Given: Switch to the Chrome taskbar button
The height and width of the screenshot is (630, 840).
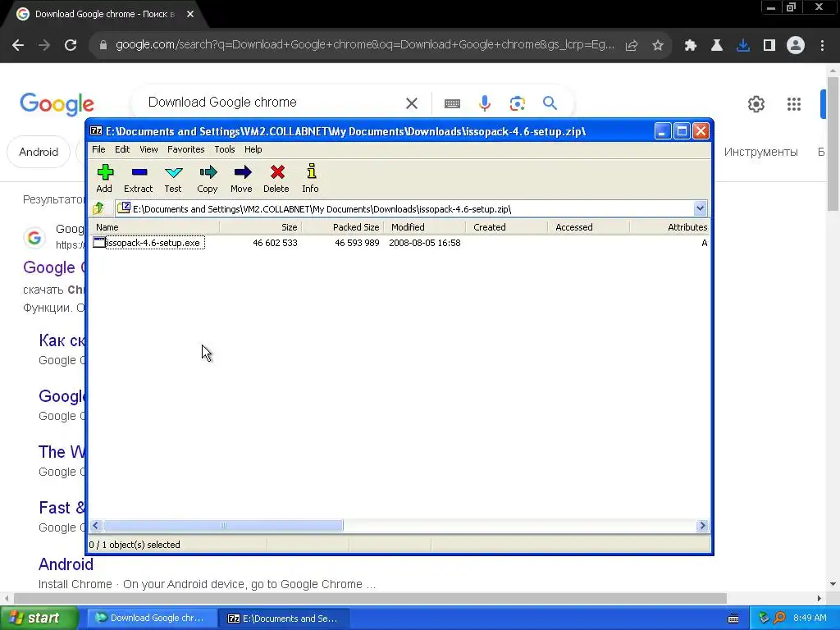Looking at the screenshot, I should pyautogui.click(x=152, y=618).
